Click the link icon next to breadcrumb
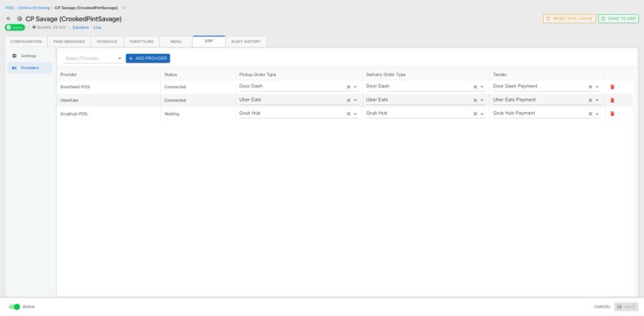644x316 pixels. click(124, 7)
